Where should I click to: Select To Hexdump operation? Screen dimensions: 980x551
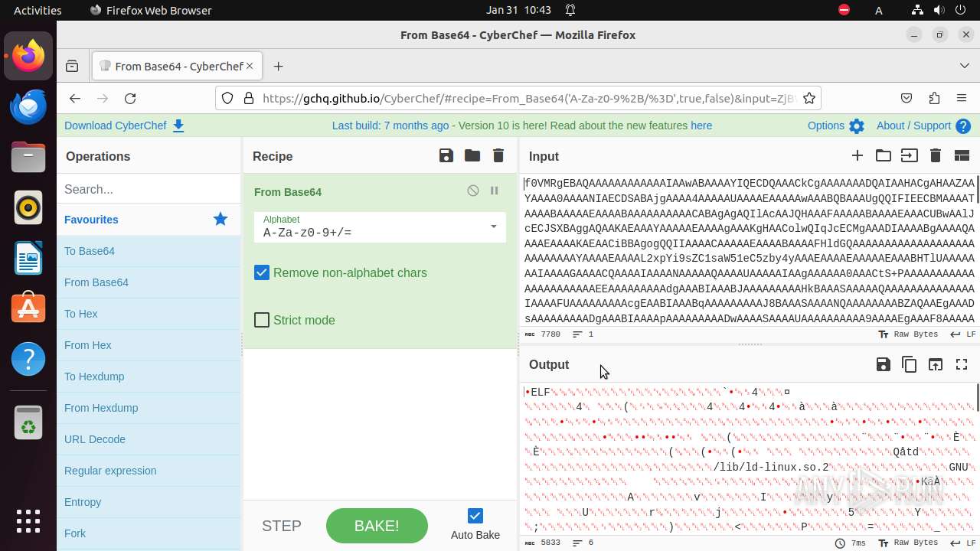click(x=149, y=377)
